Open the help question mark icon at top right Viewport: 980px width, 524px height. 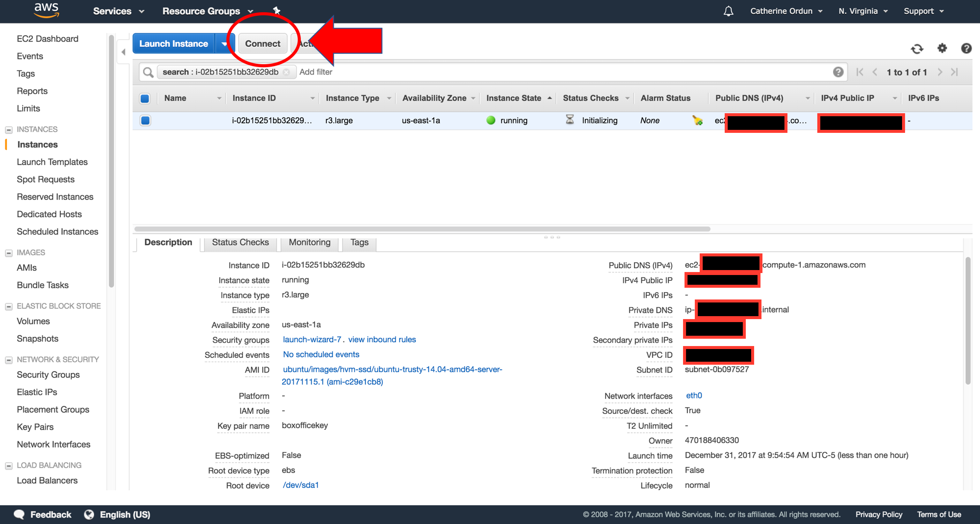966,48
